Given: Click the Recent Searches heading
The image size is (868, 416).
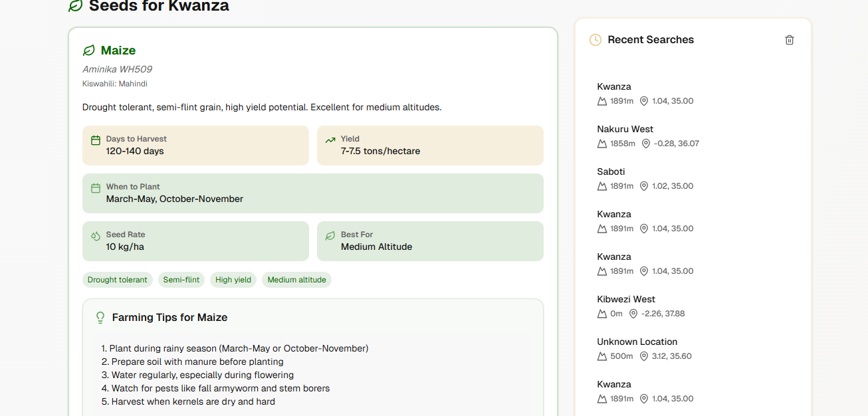Looking at the screenshot, I should [651, 40].
